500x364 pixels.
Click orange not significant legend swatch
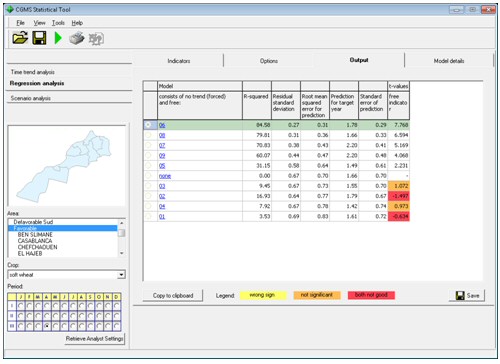317,295
